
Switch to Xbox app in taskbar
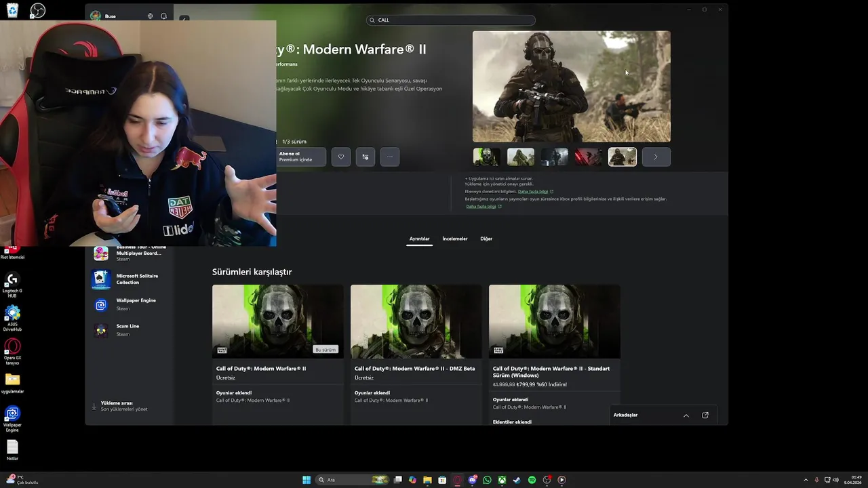[502, 480]
